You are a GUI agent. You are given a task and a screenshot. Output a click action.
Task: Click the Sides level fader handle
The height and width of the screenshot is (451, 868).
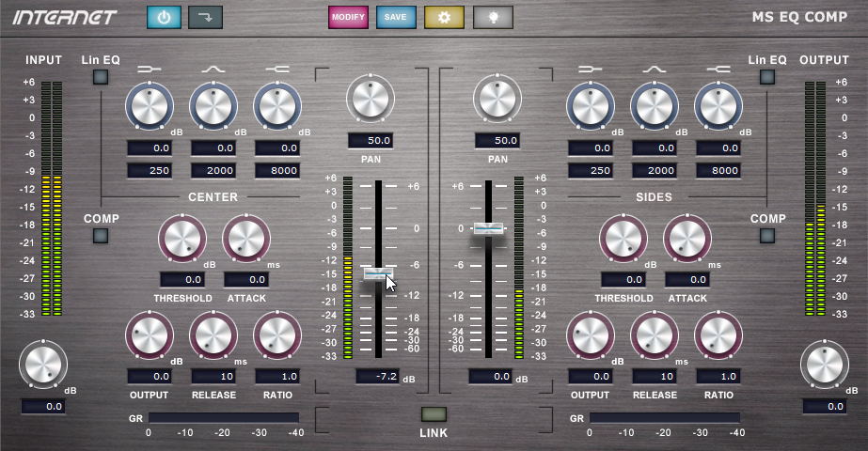tap(488, 228)
